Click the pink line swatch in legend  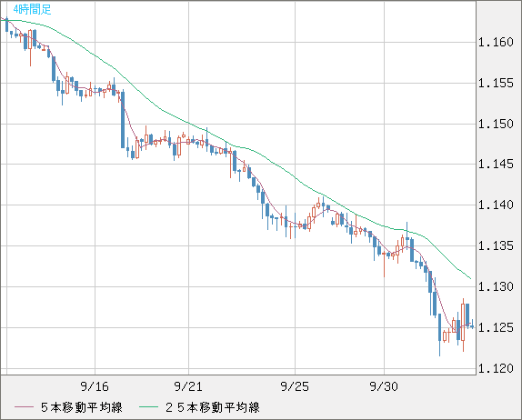click(x=24, y=407)
